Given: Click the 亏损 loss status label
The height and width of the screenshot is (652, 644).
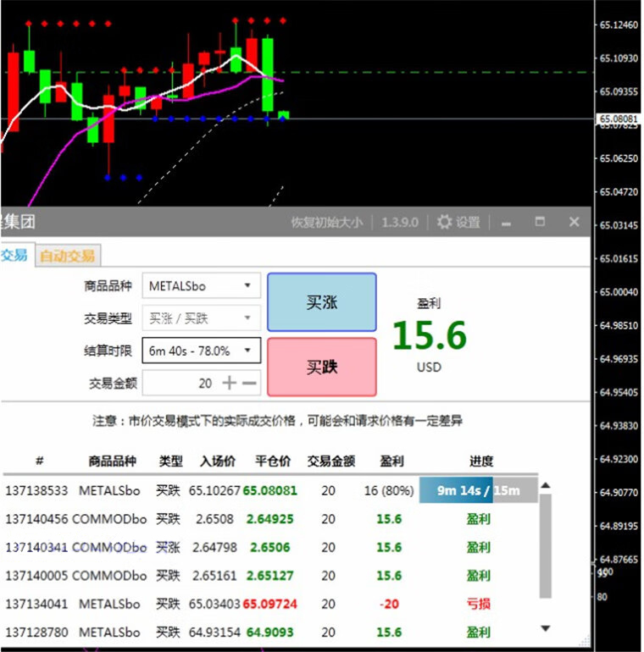Looking at the screenshot, I should point(479,604).
